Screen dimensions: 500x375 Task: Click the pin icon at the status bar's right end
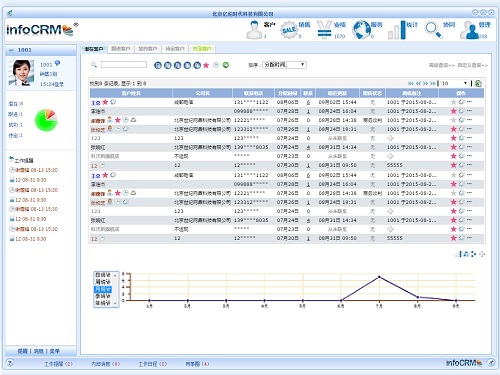point(491,363)
